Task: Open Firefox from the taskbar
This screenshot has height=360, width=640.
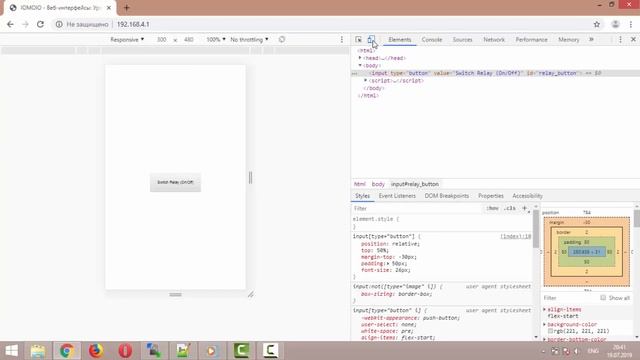Action: click(96, 351)
